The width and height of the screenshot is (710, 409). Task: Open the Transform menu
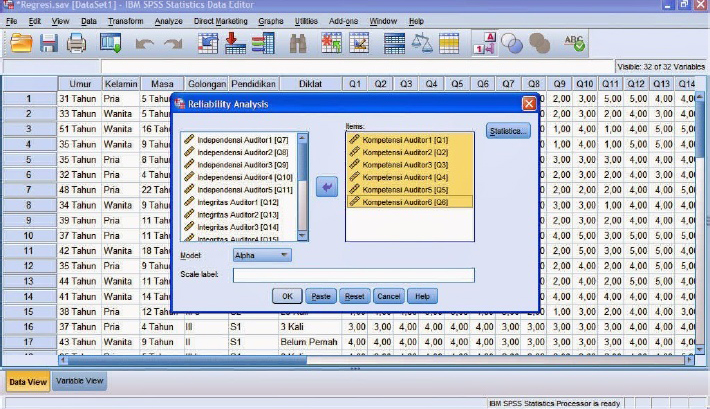[125, 21]
